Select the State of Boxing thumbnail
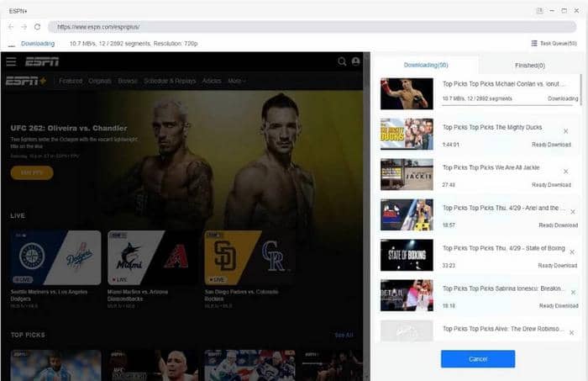588x381 pixels. pos(407,255)
